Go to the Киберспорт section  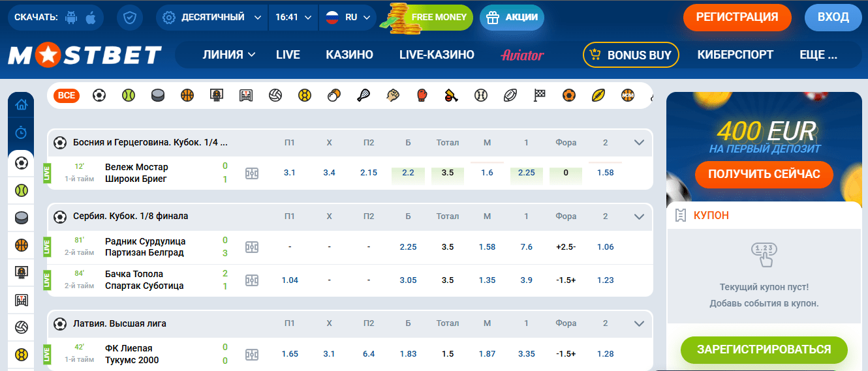tap(735, 55)
